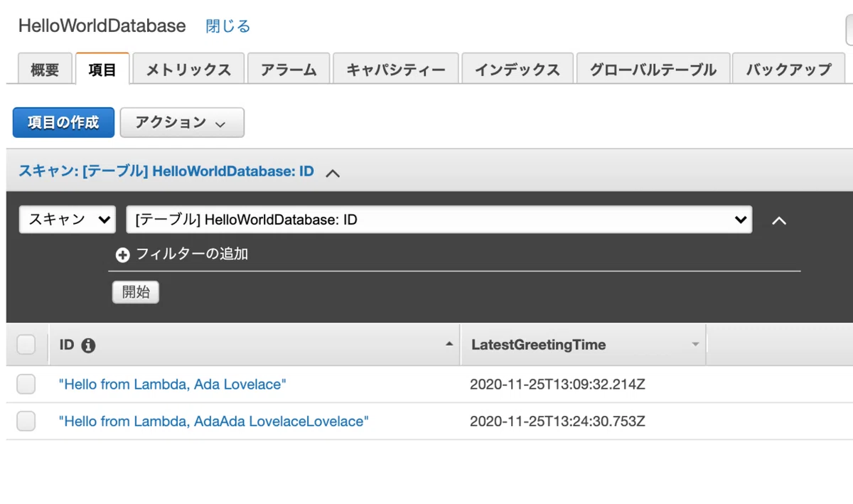Screen dimensions: 853x504
Task: Switch to the インデックス tab
Action: pyautogui.click(x=517, y=69)
